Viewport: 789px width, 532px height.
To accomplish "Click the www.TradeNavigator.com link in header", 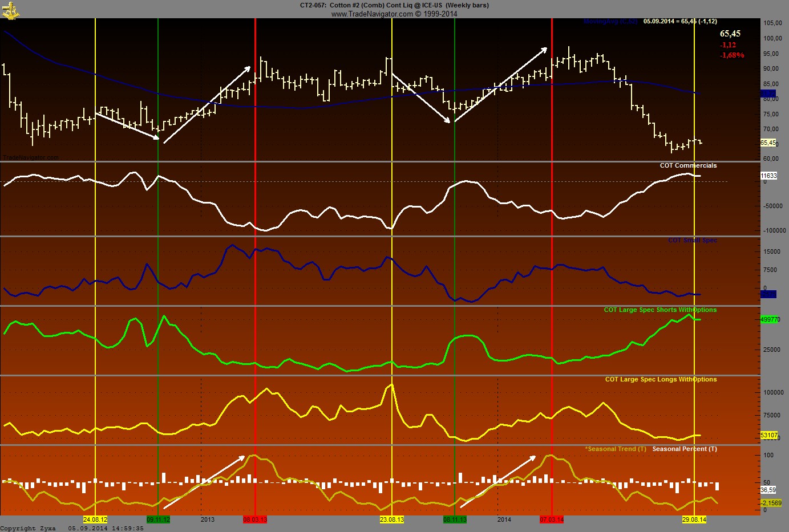I will point(372,14).
